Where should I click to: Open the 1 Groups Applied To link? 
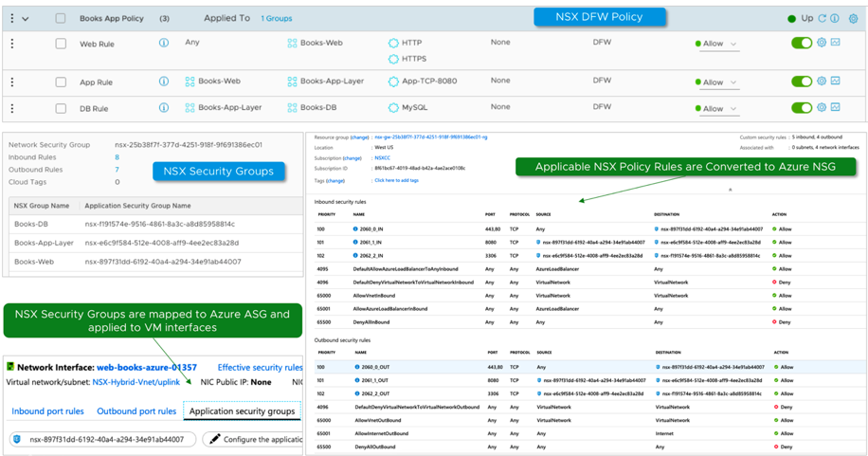(277, 18)
